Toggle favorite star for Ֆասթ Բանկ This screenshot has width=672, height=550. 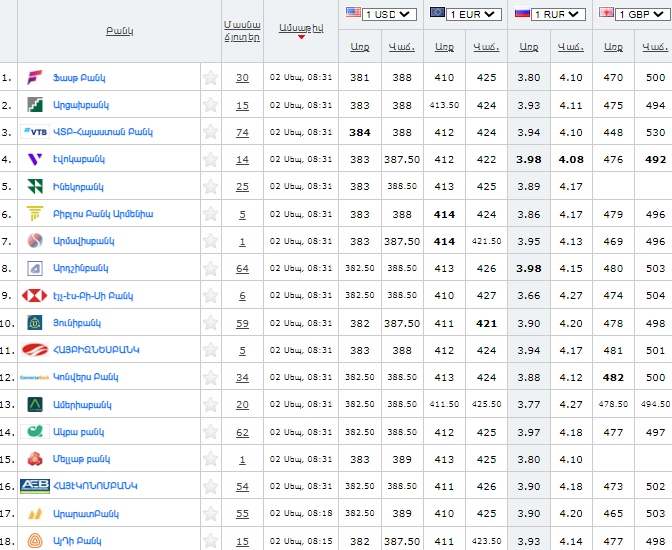coord(210,78)
